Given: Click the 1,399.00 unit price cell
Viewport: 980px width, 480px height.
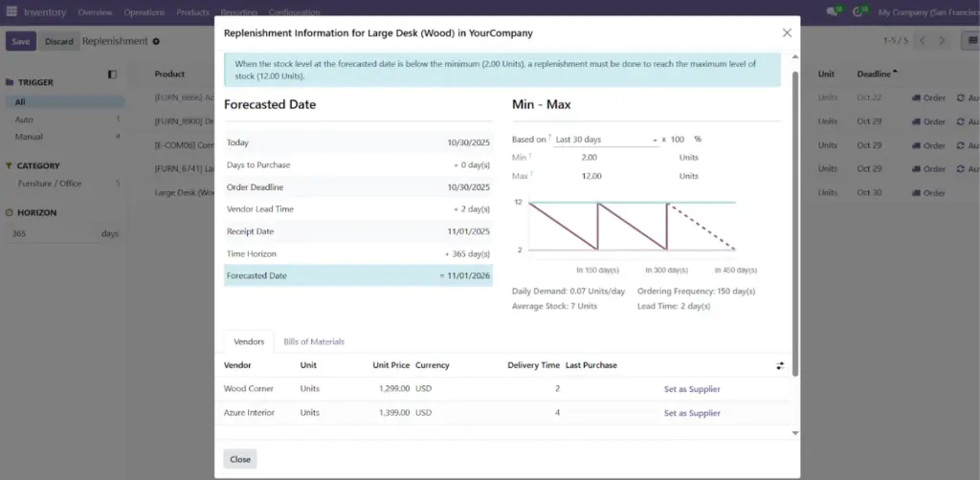Looking at the screenshot, I should click(x=394, y=413).
